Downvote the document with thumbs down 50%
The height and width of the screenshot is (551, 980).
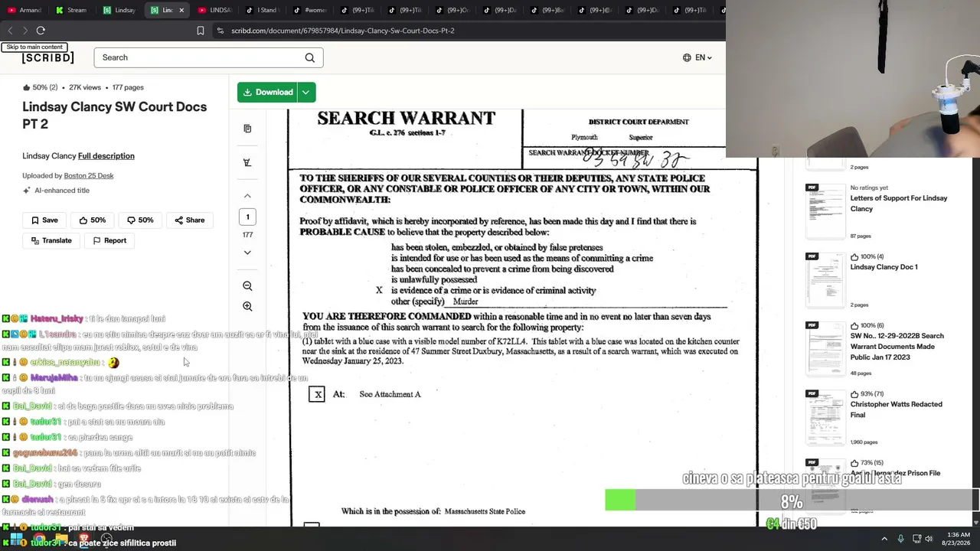[x=140, y=220]
